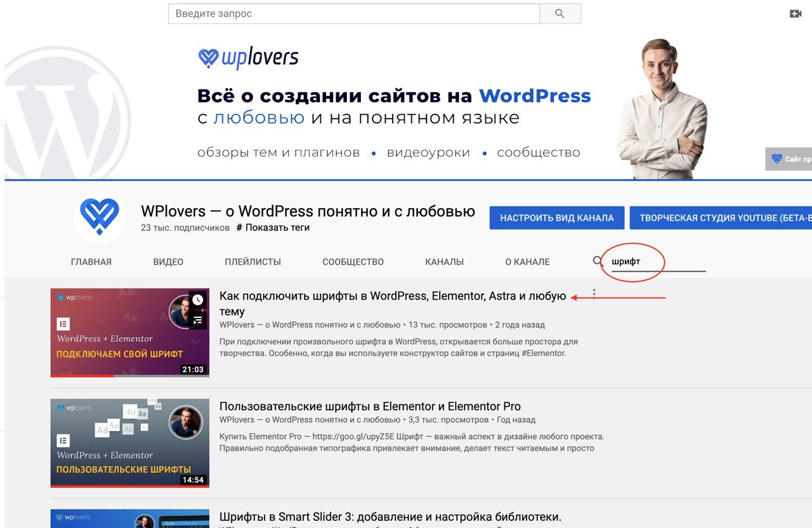Switch to the ПЛЕЙЛИСТЫ tab

click(252, 261)
